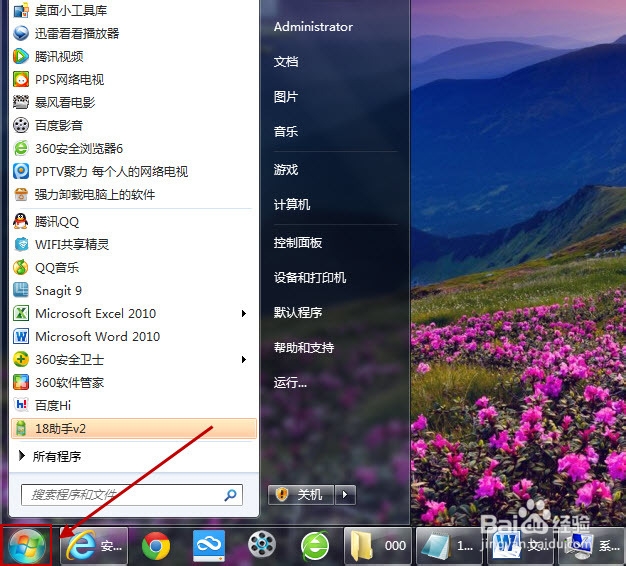Click the Windows Start orb on the taskbar
The image size is (626, 566).
point(26,545)
